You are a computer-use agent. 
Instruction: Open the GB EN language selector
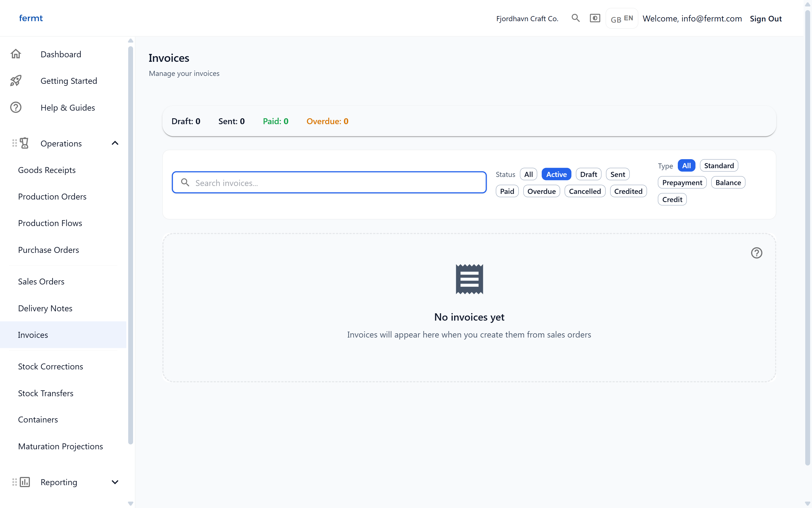[x=622, y=18]
